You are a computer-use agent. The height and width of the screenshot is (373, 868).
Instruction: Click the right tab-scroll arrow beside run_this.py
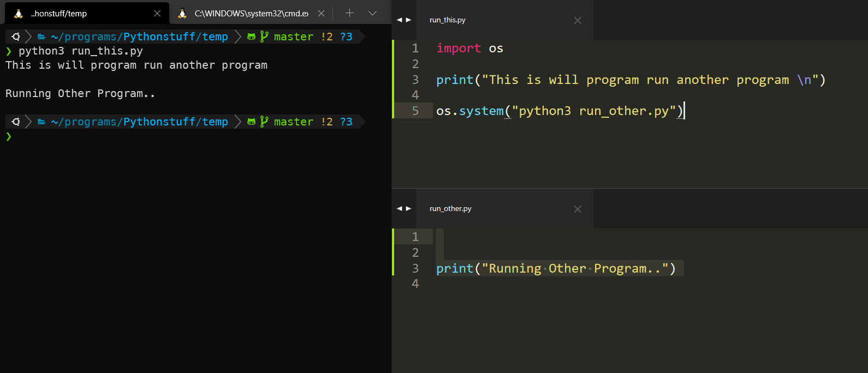point(408,20)
